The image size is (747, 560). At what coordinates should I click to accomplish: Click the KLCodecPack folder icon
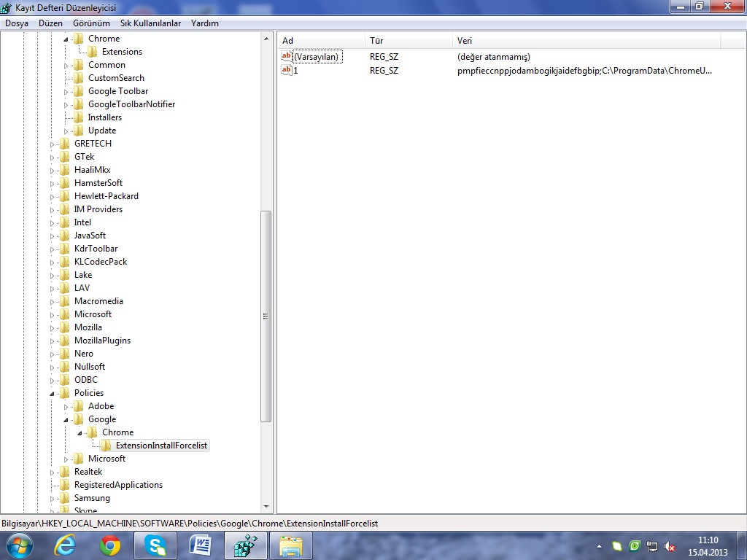coord(65,262)
